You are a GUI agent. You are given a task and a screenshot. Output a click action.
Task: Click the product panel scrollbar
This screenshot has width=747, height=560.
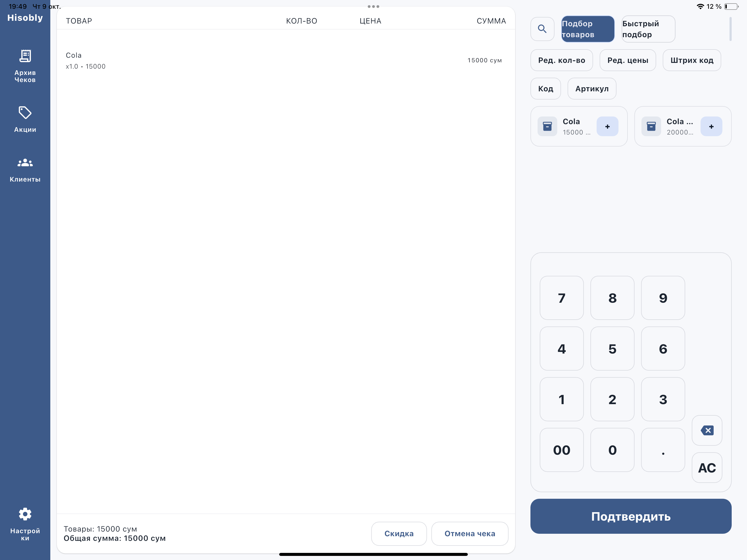[730, 29]
